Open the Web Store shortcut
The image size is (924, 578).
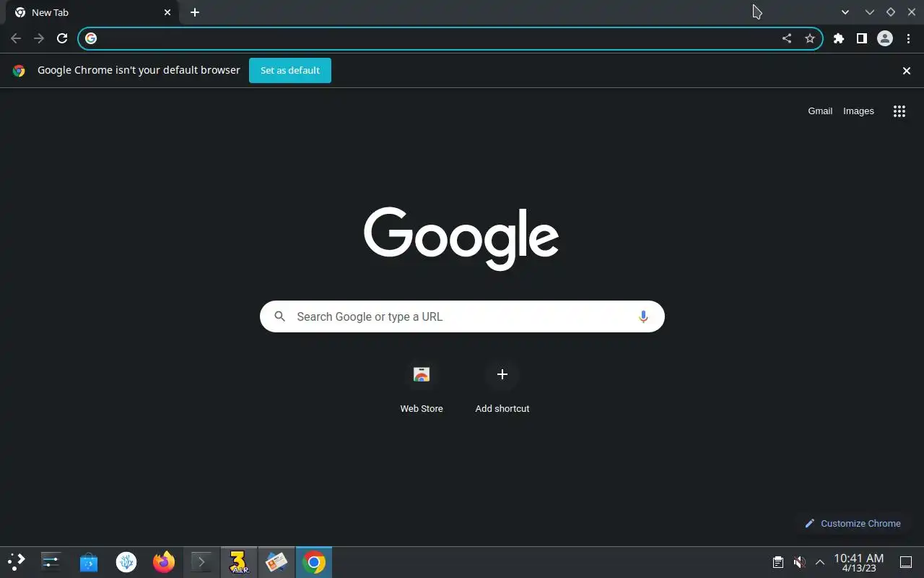click(422, 388)
